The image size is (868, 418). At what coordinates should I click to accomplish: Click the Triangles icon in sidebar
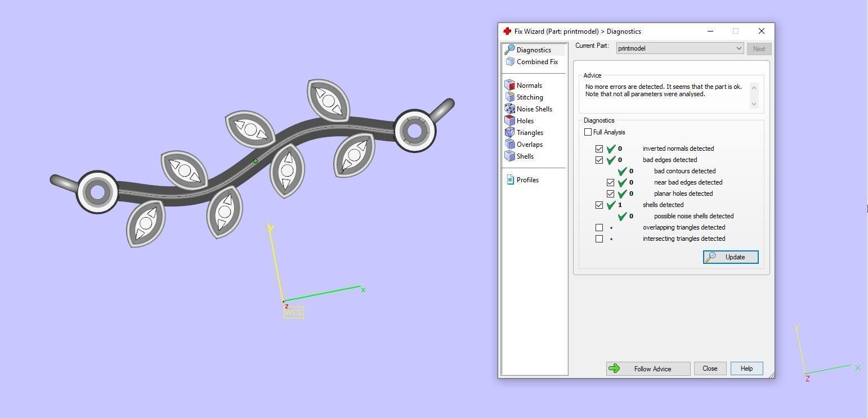510,132
